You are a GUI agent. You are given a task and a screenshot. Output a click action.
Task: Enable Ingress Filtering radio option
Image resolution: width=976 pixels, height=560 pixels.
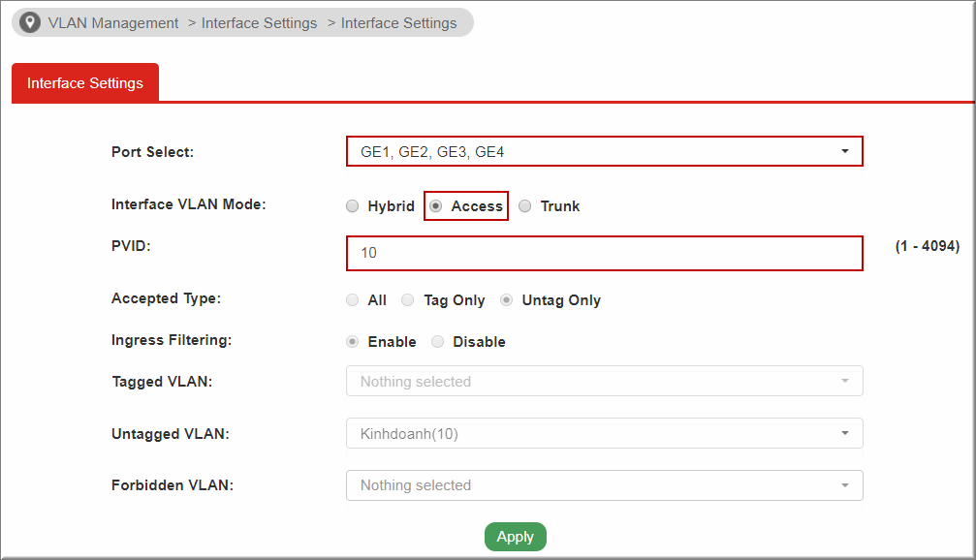coord(353,342)
